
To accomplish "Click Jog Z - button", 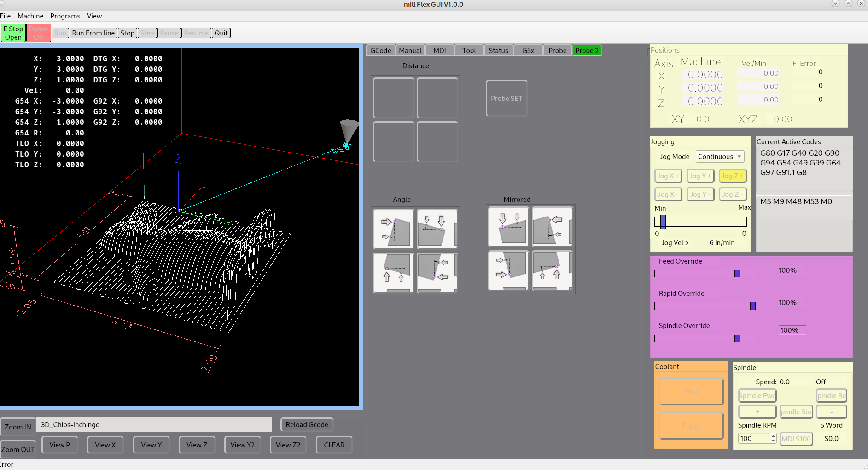I will tap(733, 194).
